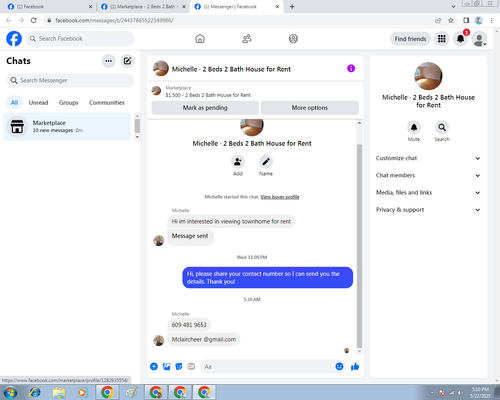Switch to Marketplace 2 Beds browser tab

(x=143, y=7)
